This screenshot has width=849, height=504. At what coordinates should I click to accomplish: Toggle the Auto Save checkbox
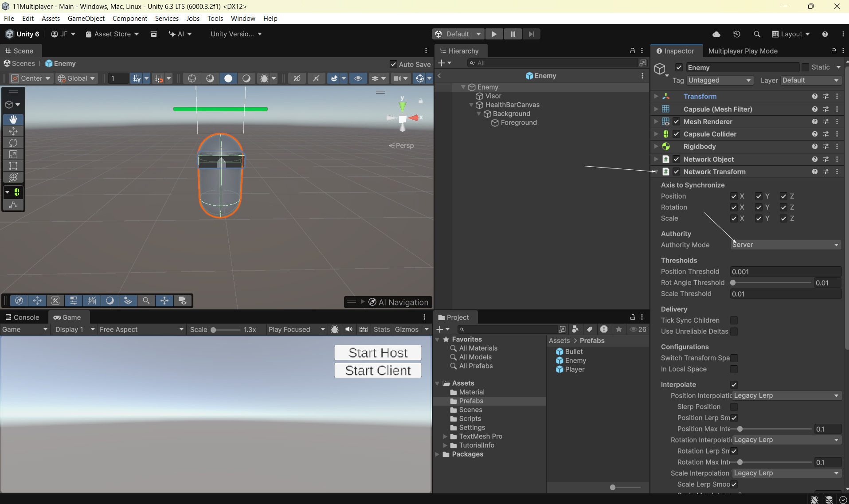pos(393,64)
